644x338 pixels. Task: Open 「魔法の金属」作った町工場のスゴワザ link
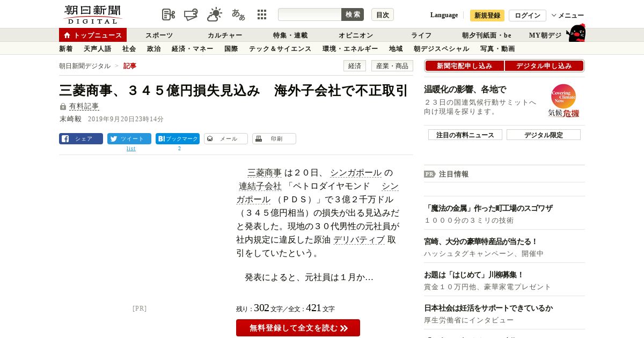point(488,208)
